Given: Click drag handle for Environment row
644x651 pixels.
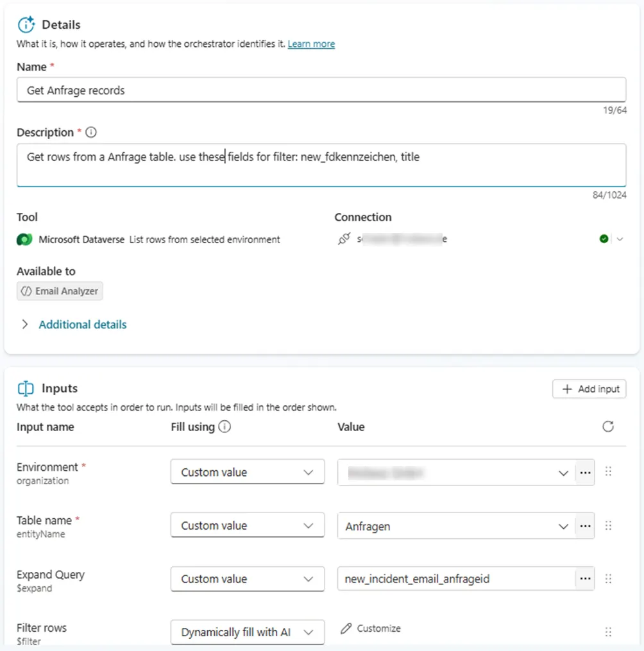Looking at the screenshot, I should [608, 472].
